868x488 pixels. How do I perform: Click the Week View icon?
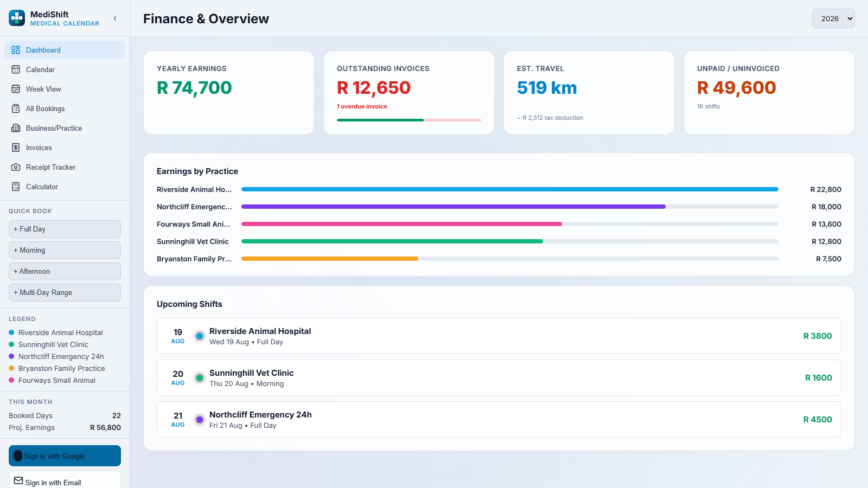click(16, 89)
